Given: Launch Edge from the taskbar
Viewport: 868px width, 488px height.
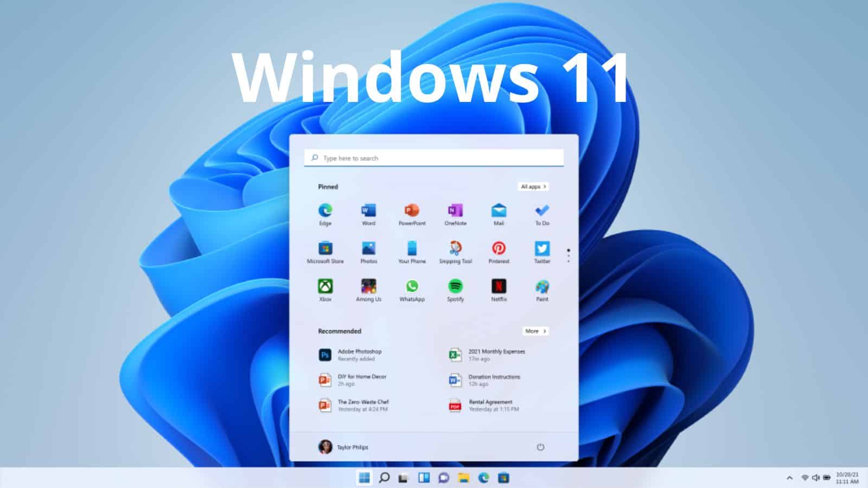Looking at the screenshot, I should [x=483, y=477].
